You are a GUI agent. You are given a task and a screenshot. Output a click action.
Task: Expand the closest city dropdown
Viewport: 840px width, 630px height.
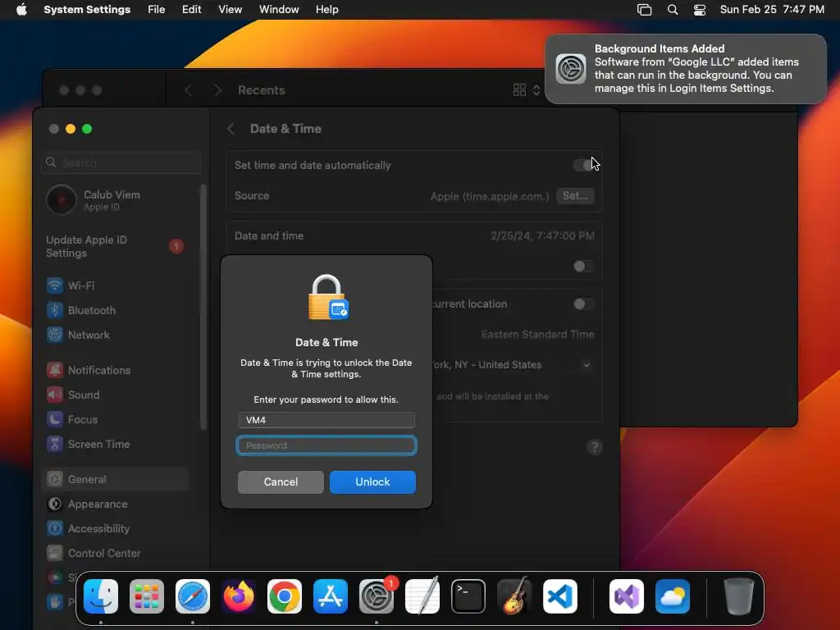587,365
